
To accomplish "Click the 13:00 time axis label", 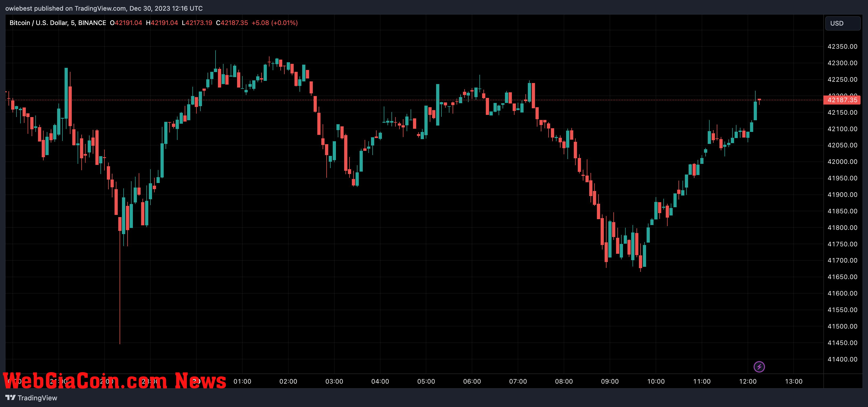I will pyautogui.click(x=794, y=381).
